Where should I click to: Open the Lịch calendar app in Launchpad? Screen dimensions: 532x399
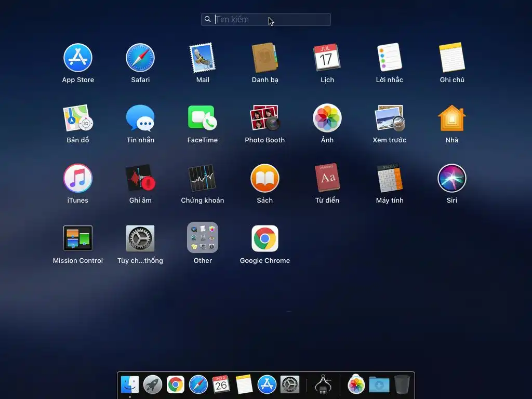(x=327, y=58)
